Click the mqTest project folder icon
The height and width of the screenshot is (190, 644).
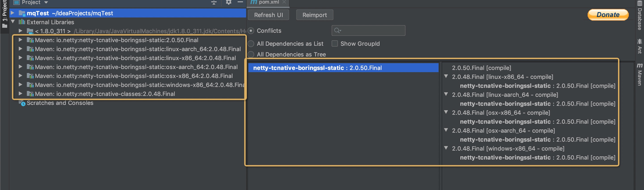22,13
